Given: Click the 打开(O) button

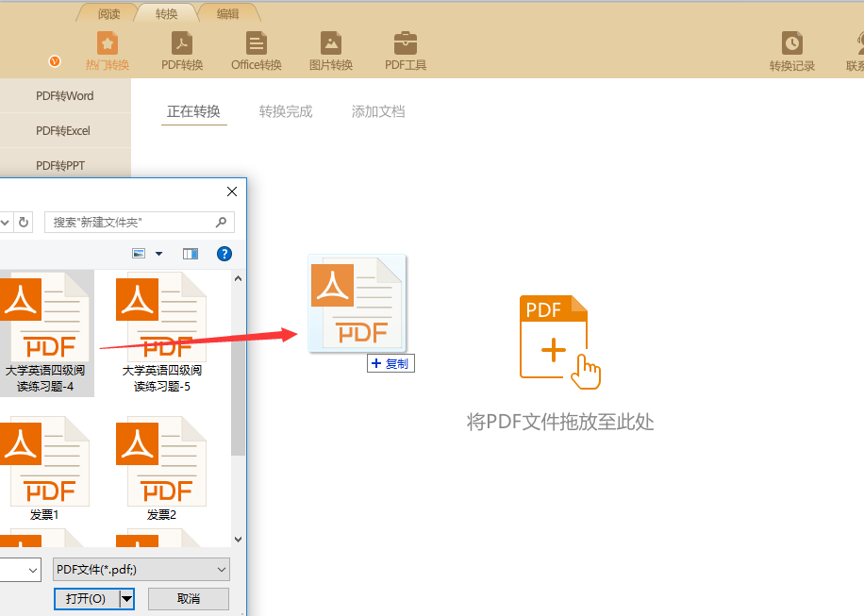Looking at the screenshot, I should (x=86, y=599).
